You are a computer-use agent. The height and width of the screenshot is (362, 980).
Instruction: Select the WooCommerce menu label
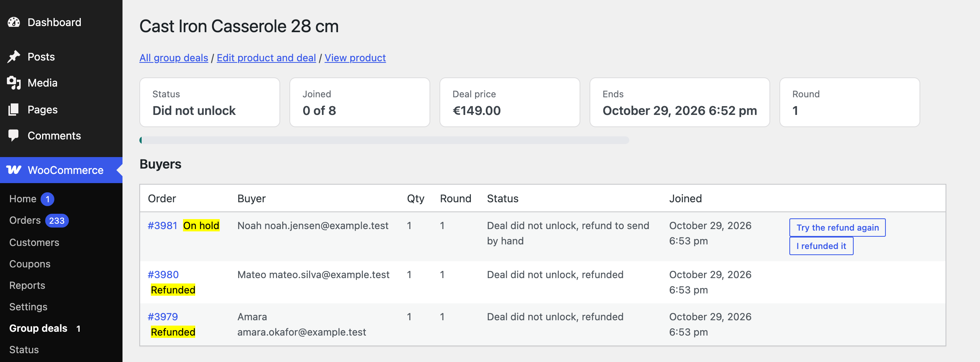pos(65,170)
